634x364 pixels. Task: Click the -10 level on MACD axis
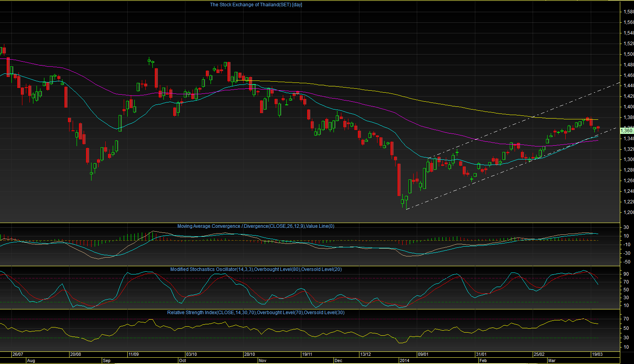click(627, 245)
